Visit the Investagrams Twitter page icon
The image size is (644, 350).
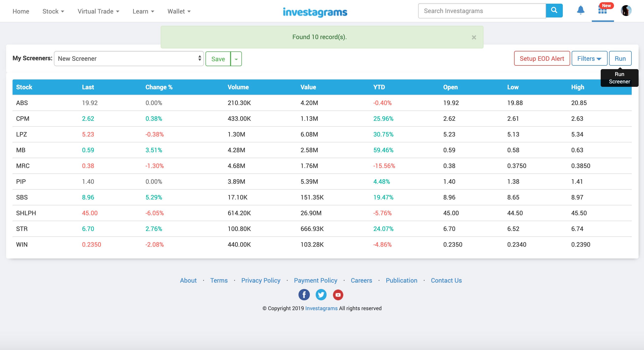click(x=321, y=295)
